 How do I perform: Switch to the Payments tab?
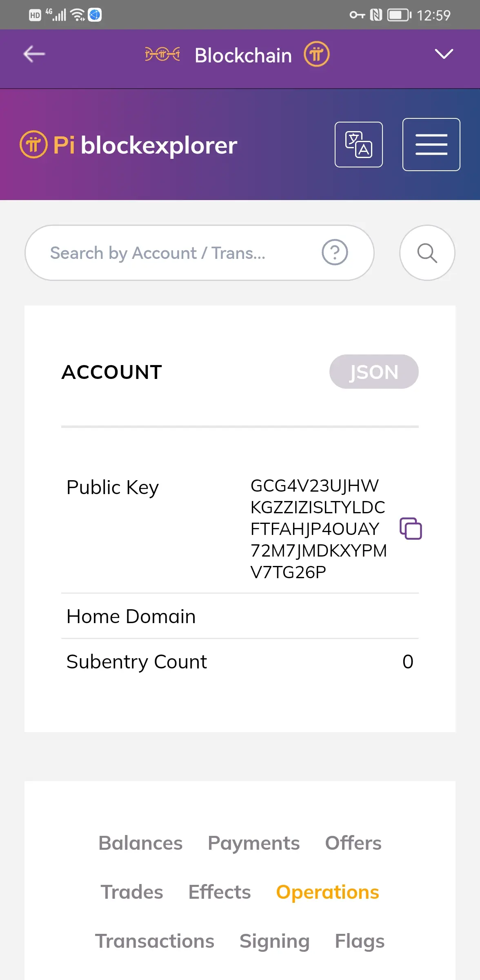coord(254,843)
